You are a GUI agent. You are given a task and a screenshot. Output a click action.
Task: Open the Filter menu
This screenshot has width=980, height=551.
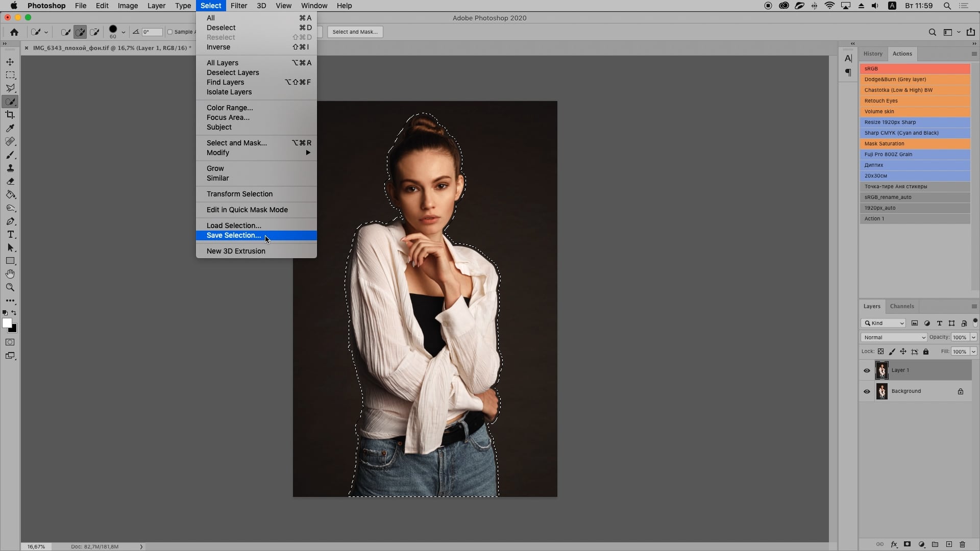[238, 6]
